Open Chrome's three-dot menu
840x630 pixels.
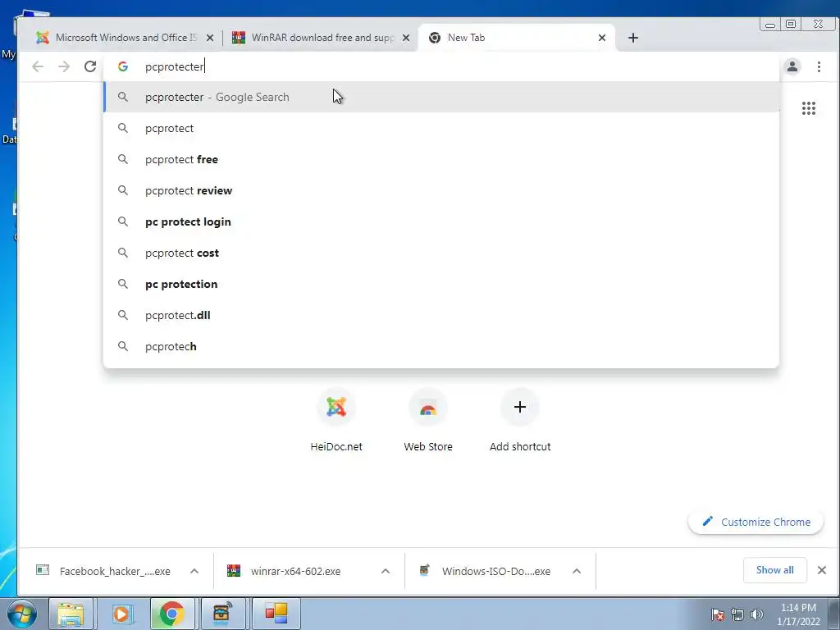tap(819, 66)
